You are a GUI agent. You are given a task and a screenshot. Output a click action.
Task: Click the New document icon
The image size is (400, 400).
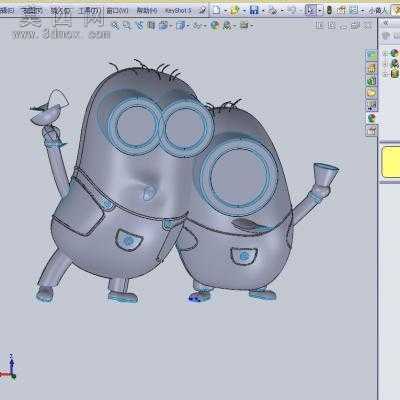coord(217,10)
